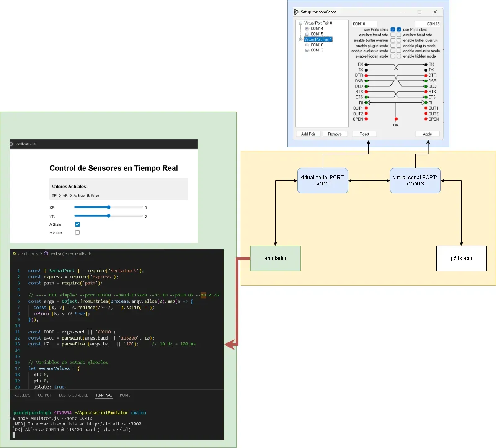Click the site info icon beside localhost:3000
Viewport: 496px width, 448px height.
(12, 144)
